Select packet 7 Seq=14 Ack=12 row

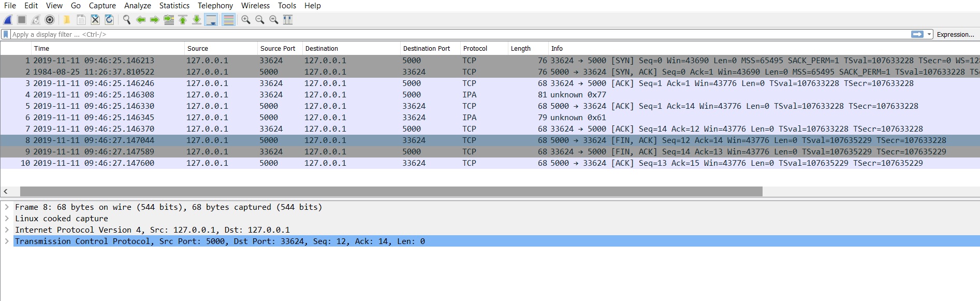pyautogui.click(x=490, y=129)
